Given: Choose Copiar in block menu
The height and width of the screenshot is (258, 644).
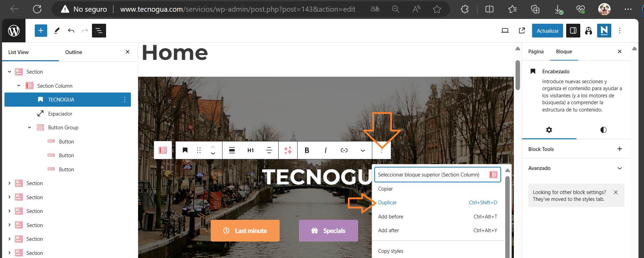Looking at the screenshot, I should 437,189.
